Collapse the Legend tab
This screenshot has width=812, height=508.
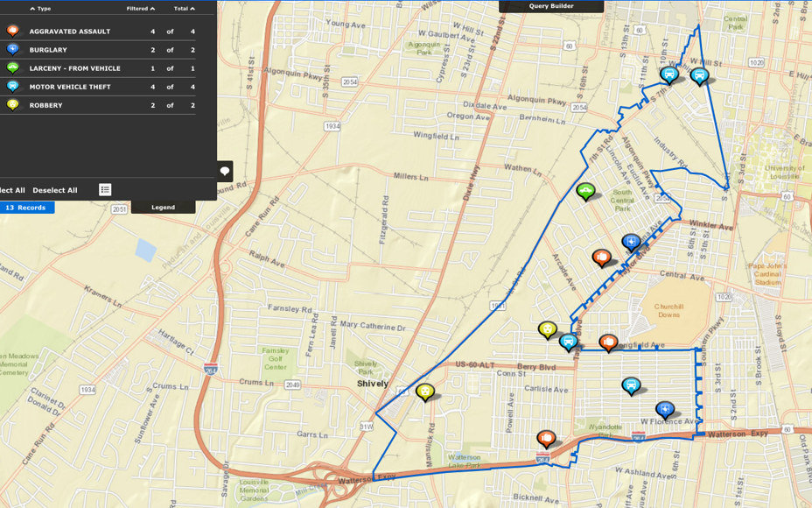(x=163, y=208)
